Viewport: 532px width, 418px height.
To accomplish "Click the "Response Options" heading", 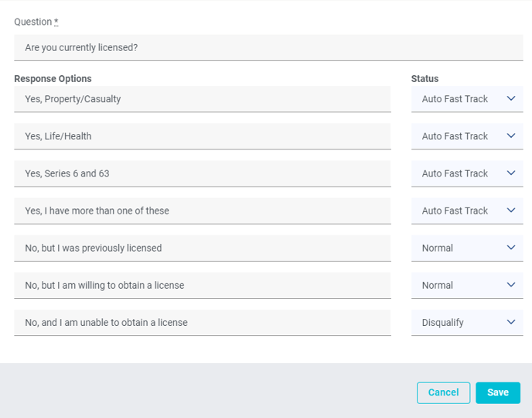I will 53,79.
